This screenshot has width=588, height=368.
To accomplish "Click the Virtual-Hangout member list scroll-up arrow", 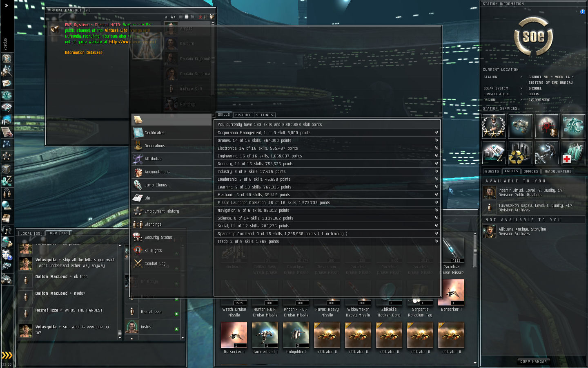I will [213, 23].
